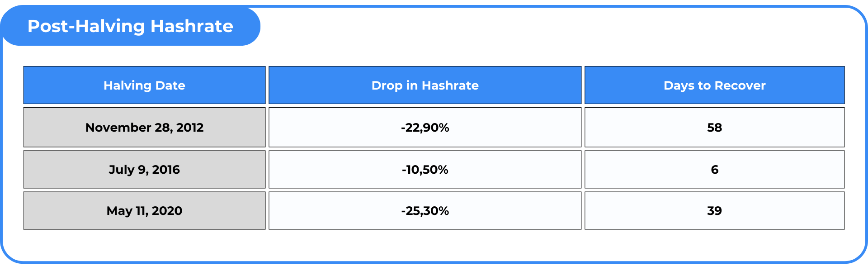Click the hashrate drop for the 2012 halving
Screen dimensions: 868x271
click(425, 128)
